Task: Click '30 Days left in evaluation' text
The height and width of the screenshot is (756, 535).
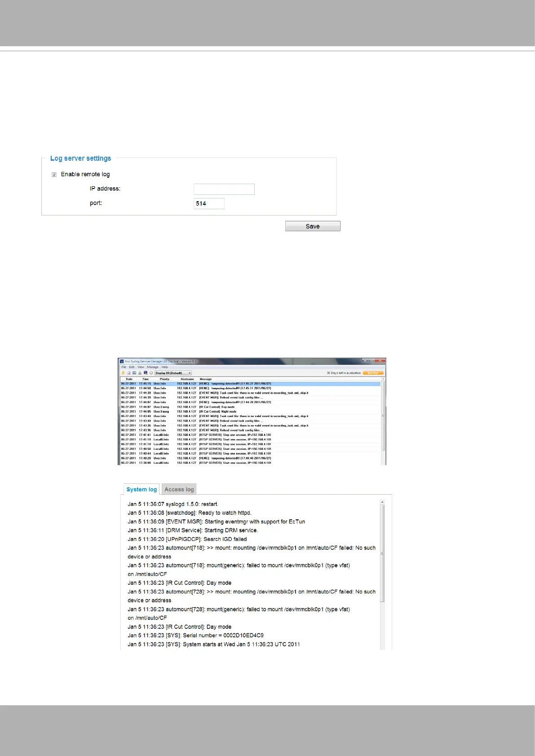Action: (x=344, y=373)
